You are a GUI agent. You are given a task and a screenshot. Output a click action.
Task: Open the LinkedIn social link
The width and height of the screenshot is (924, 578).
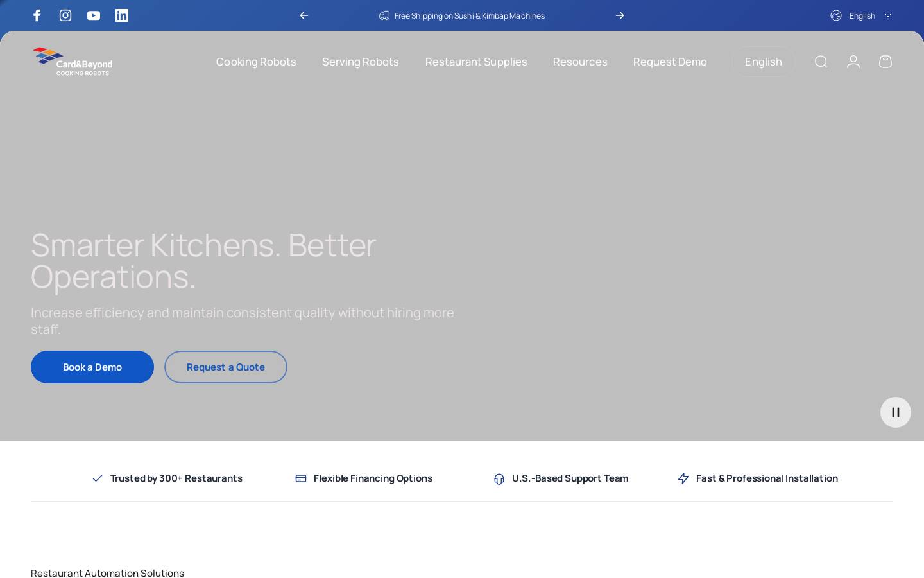coord(122,15)
